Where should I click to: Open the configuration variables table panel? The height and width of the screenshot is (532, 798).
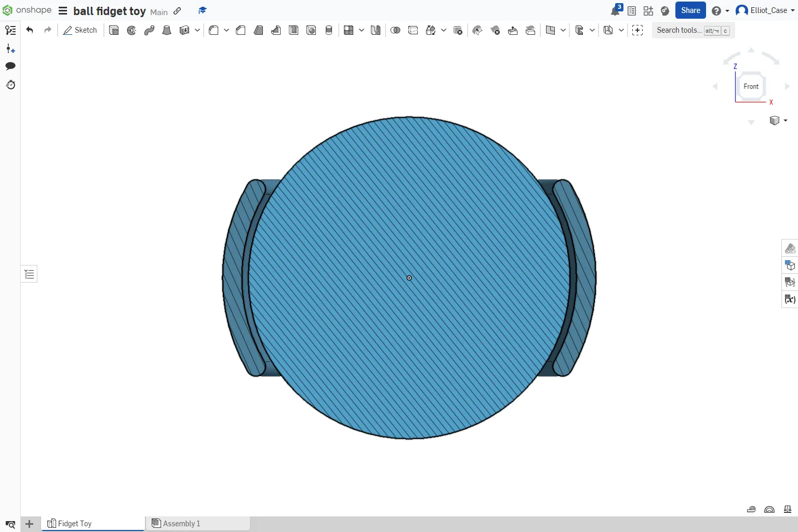pyautogui.click(x=790, y=299)
